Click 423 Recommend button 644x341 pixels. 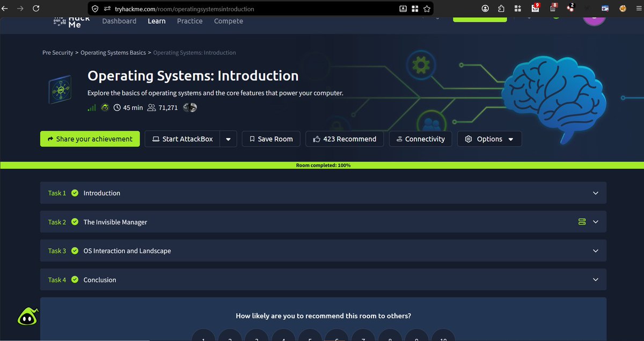point(345,139)
